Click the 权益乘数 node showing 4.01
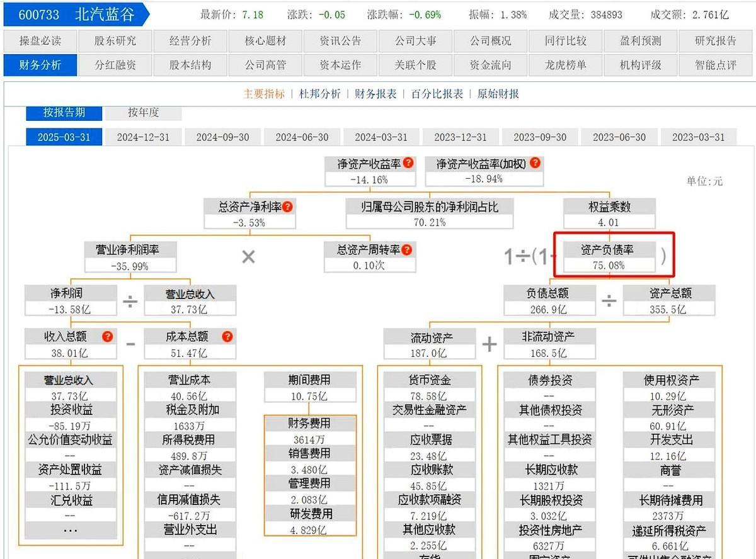Screen dimensions: 756x559 pyautogui.click(x=609, y=214)
